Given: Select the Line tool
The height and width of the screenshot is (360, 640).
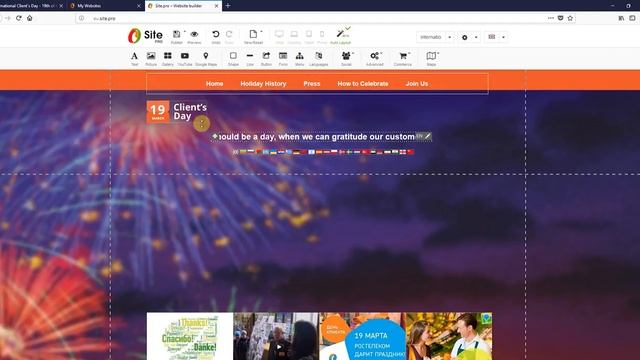Looking at the screenshot, I should pos(250,56).
